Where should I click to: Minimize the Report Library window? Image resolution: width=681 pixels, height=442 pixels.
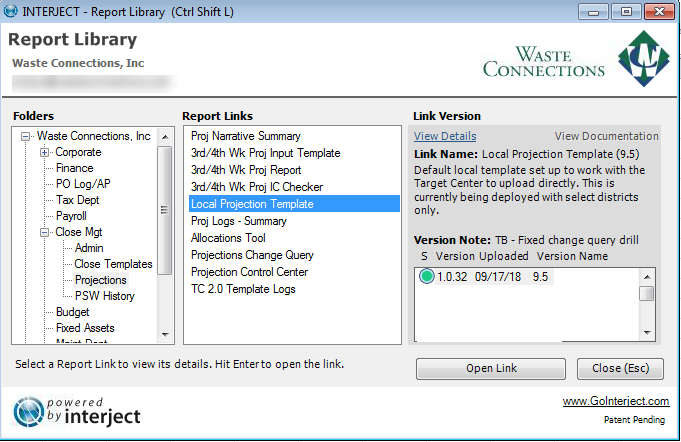click(593, 12)
